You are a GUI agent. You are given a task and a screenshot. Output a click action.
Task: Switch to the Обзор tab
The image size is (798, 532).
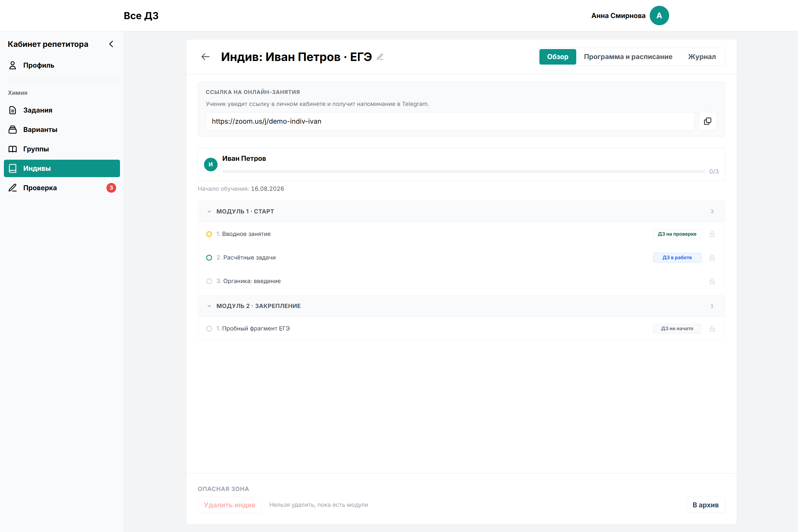click(558, 57)
